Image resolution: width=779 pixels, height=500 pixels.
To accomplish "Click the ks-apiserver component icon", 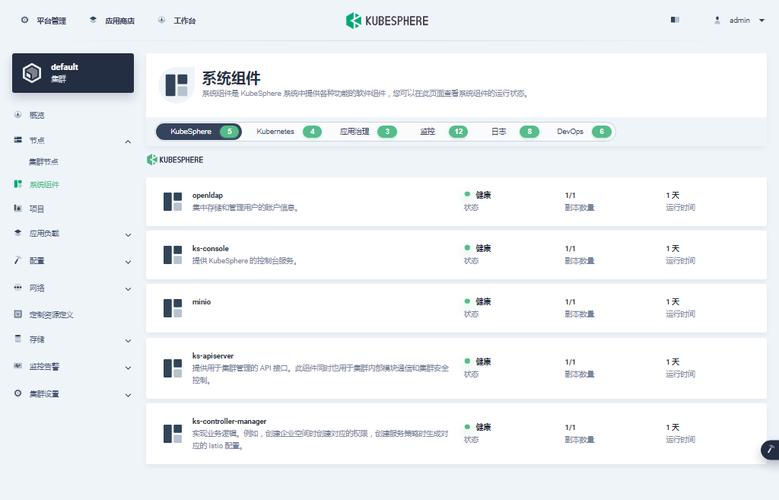I will coord(173,368).
